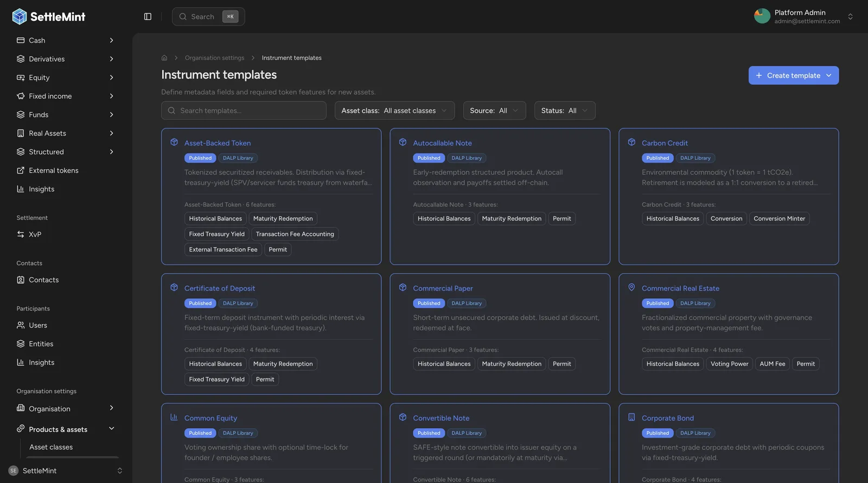Click the AUM Fee feature tag
The width and height of the screenshot is (868, 483).
[x=772, y=364]
